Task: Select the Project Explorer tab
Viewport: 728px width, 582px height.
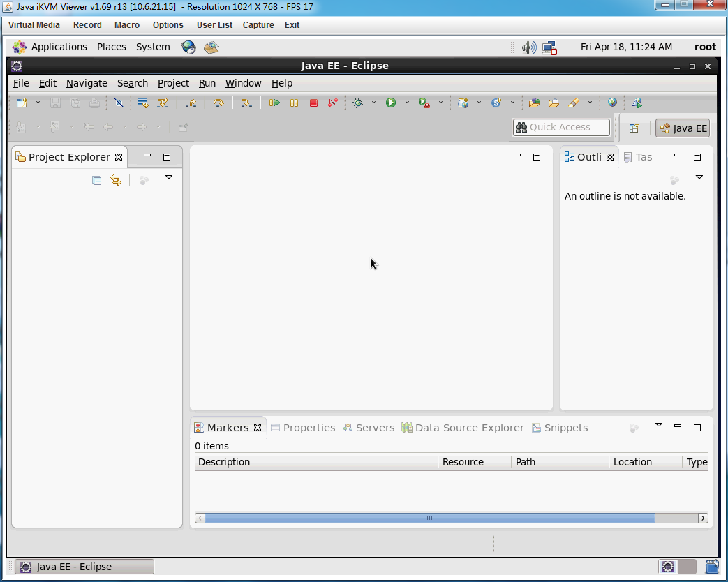Action: click(70, 157)
